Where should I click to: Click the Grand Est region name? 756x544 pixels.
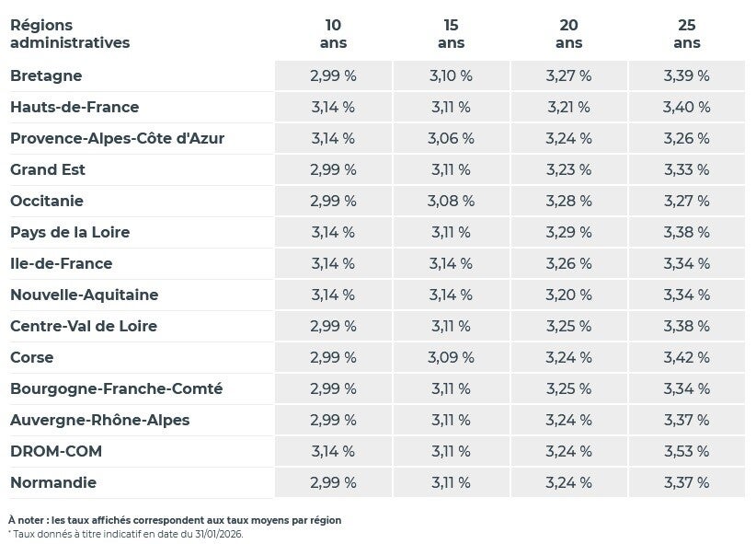tap(48, 169)
